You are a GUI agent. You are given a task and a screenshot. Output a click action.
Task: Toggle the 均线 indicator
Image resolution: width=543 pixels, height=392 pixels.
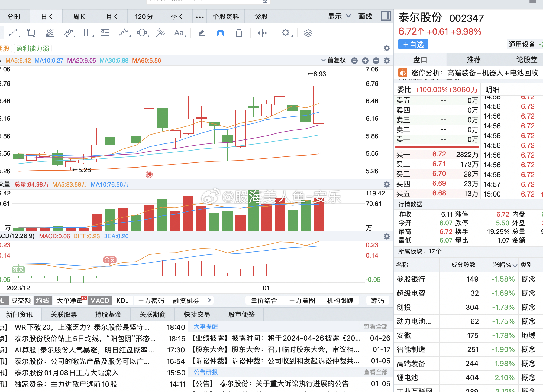[43, 300]
